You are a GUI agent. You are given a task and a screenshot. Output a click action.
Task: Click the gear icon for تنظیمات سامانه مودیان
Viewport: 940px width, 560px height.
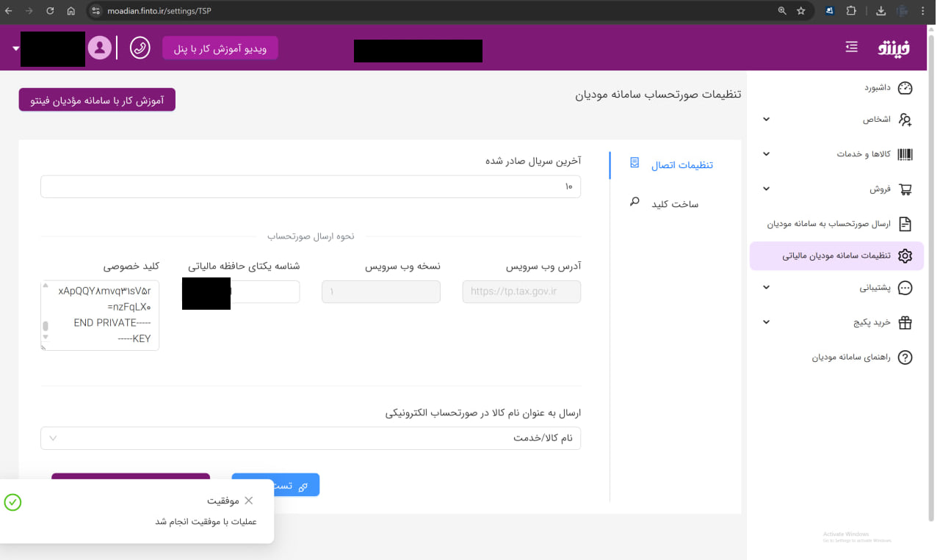[905, 255]
